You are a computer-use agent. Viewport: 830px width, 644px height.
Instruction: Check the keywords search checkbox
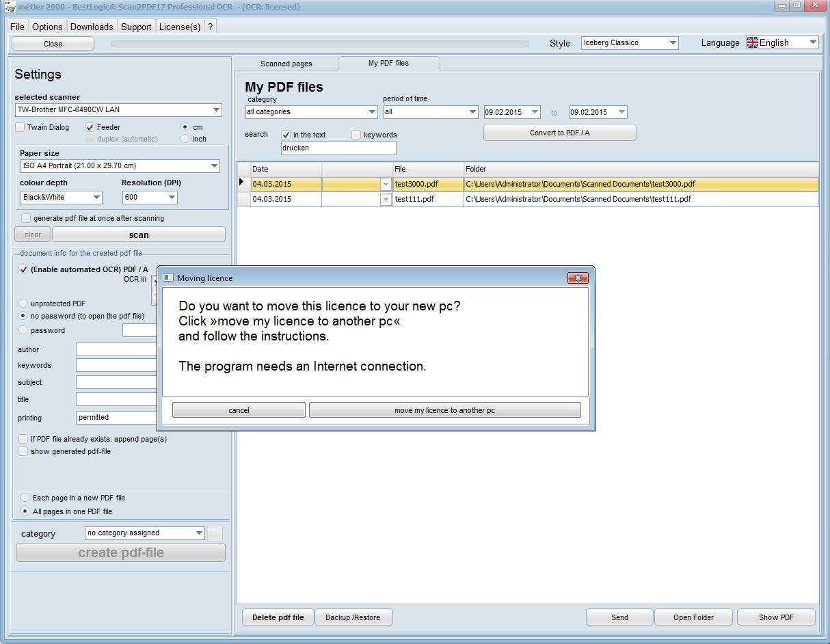(x=356, y=135)
